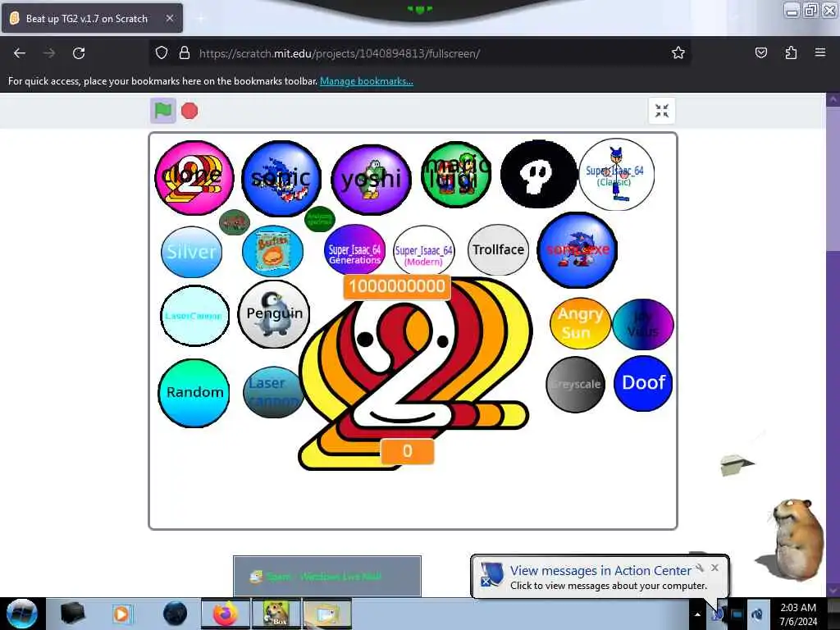Select Super_Isaac_64 (Modern) bubble

[x=424, y=250]
